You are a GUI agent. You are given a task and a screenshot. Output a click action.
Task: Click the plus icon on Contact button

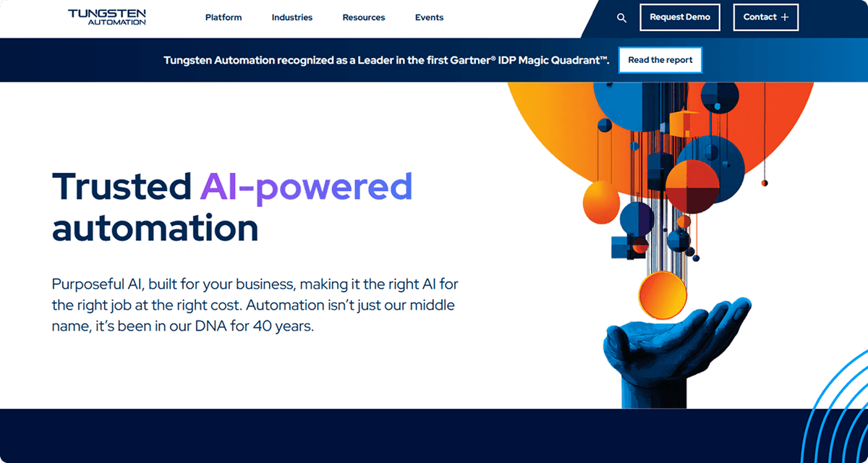coord(785,17)
